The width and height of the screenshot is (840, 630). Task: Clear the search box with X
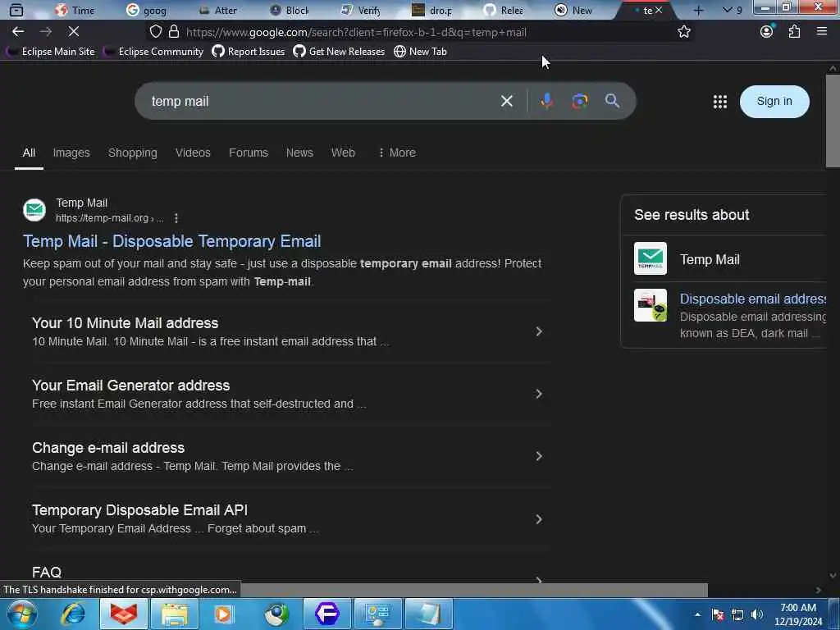tap(507, 101)
